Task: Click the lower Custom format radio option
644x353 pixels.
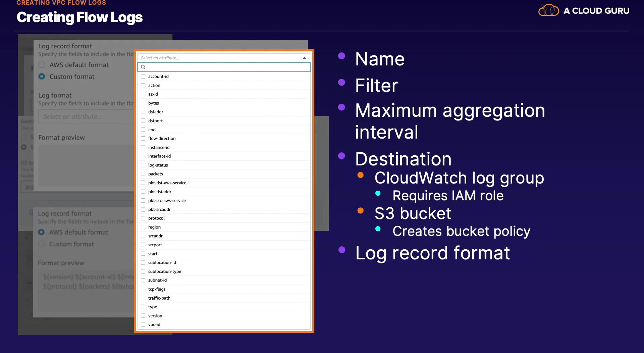Action: click(x=41, y=244)
